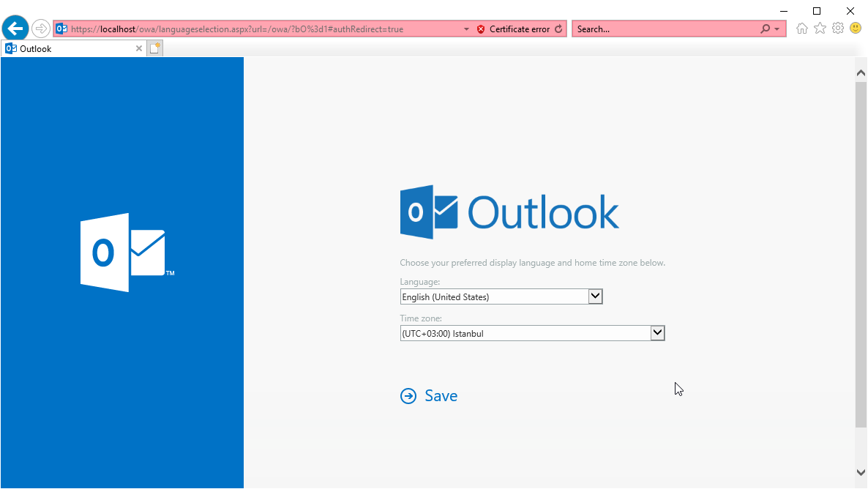Click the URL address field
The width and height of the screenshot is (868, 489).
[x=265, y=29]
